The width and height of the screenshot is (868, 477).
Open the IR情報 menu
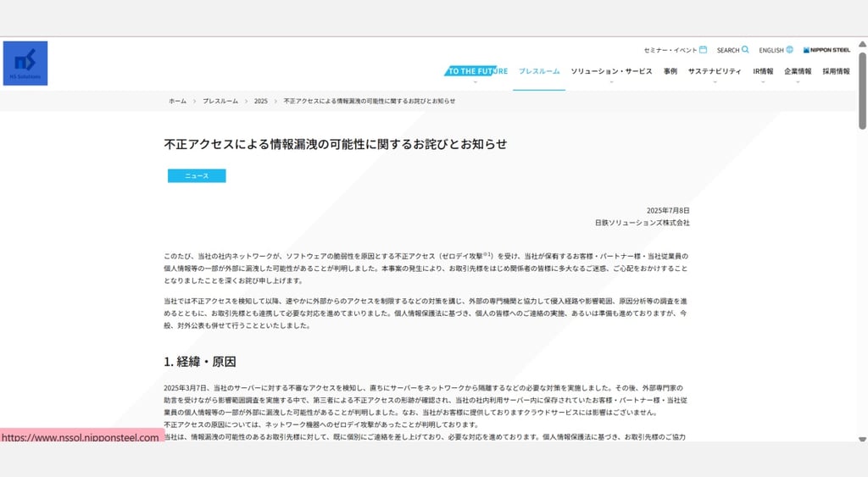coord(763,71)
